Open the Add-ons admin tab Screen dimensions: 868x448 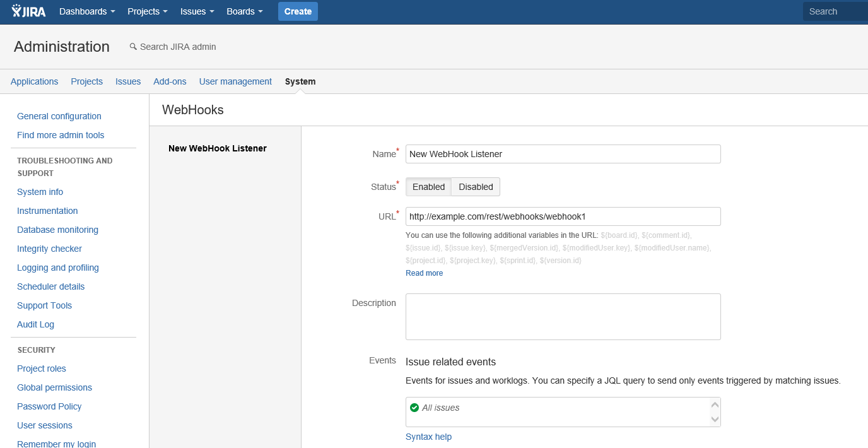click(170, 81)
